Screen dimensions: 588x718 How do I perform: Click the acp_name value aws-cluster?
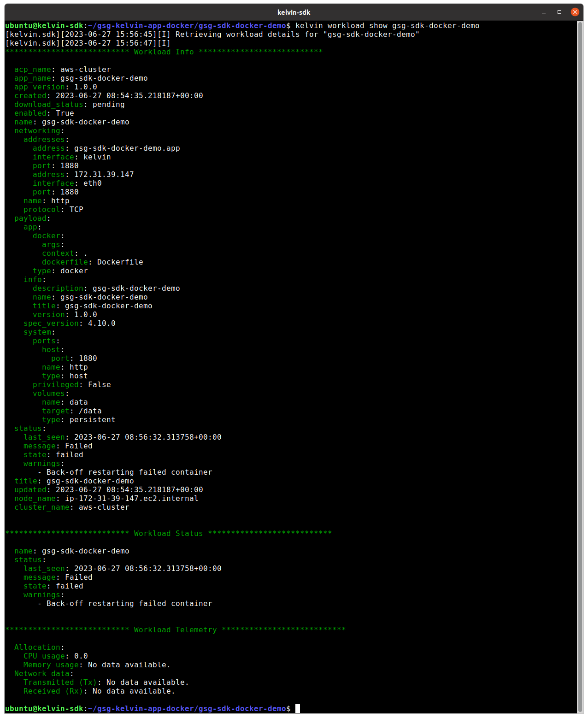pos(86,70)
